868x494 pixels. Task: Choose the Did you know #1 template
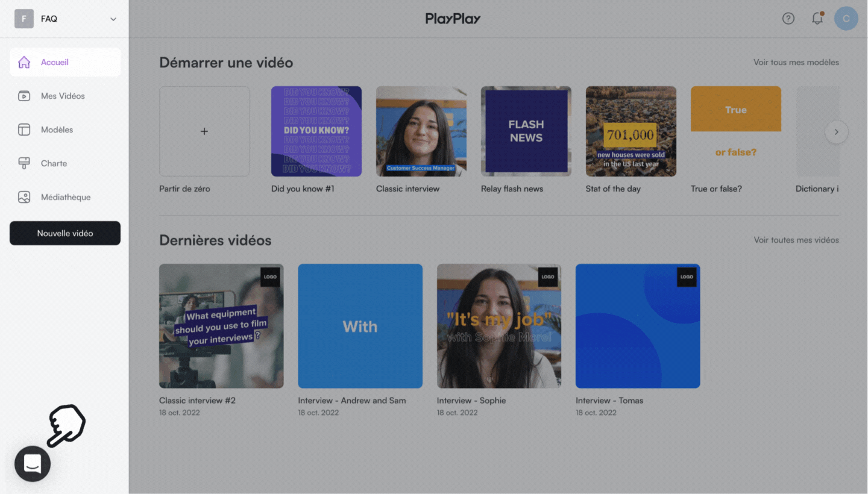pos(316,131)
